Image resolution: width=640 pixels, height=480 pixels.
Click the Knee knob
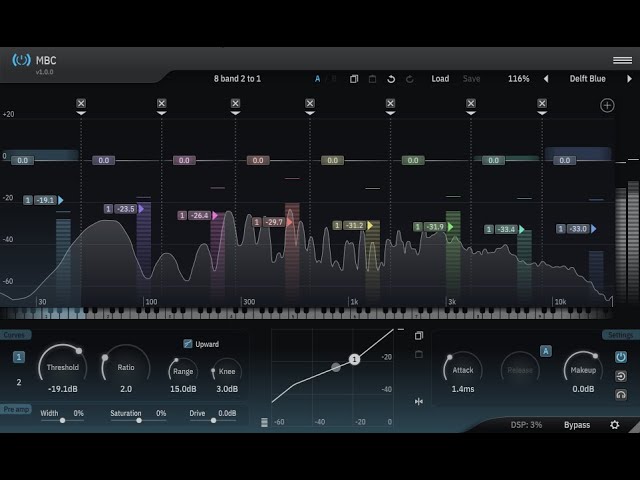pyautogui.click(x=227, y=371)
